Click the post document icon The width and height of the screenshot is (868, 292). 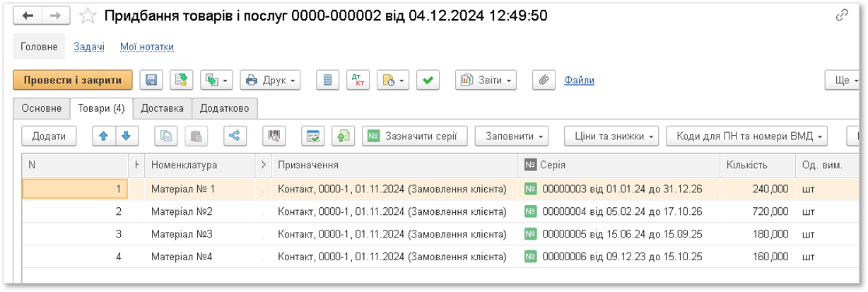pyautogui.click(x=182, y=81)
